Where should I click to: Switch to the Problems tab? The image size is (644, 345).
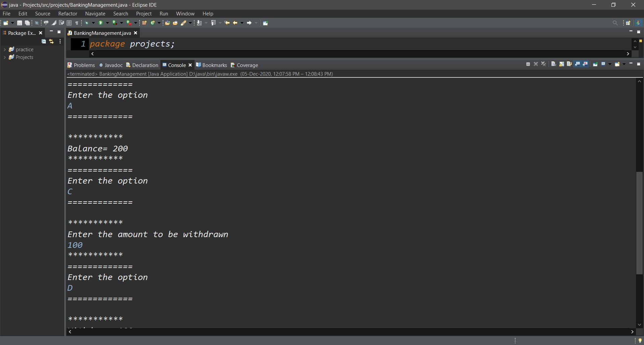(82, 65)
